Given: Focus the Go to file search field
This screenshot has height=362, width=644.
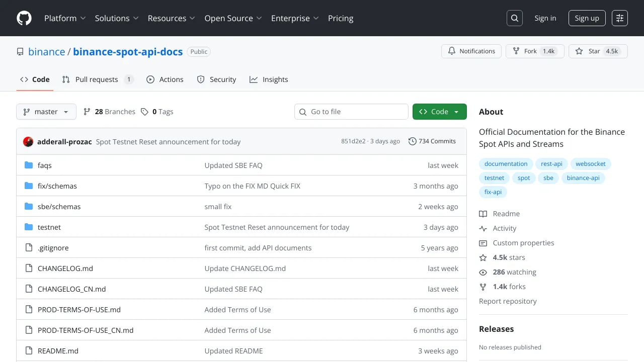Looking at the screenshot, I should pyautogui.click(x=351, y=112).
